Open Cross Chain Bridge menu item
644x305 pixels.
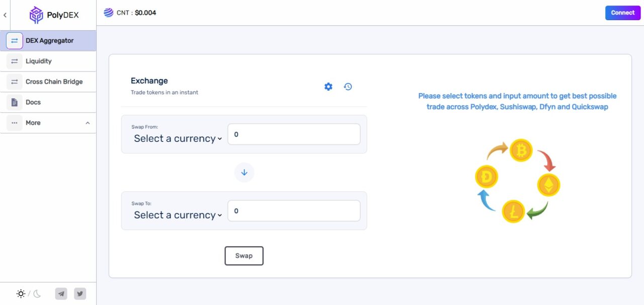click(x=48, y=82)
